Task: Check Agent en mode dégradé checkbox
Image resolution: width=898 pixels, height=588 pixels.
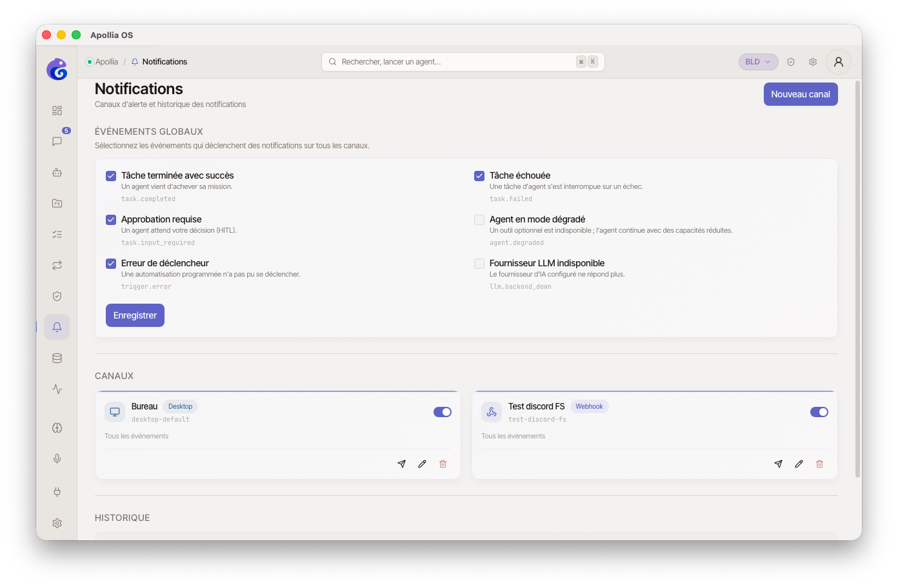Action: (x=479, y=220)
